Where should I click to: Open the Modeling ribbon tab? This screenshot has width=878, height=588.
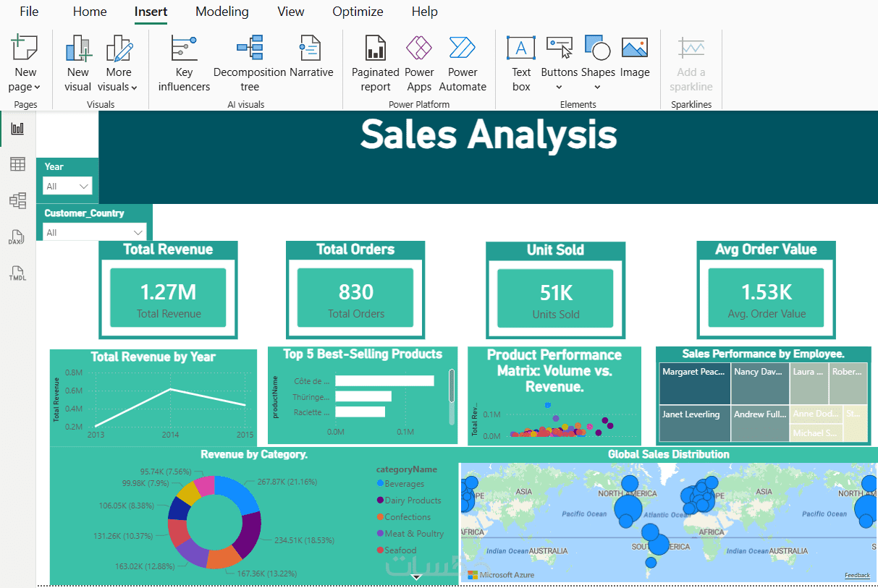(x=222, y=12)
